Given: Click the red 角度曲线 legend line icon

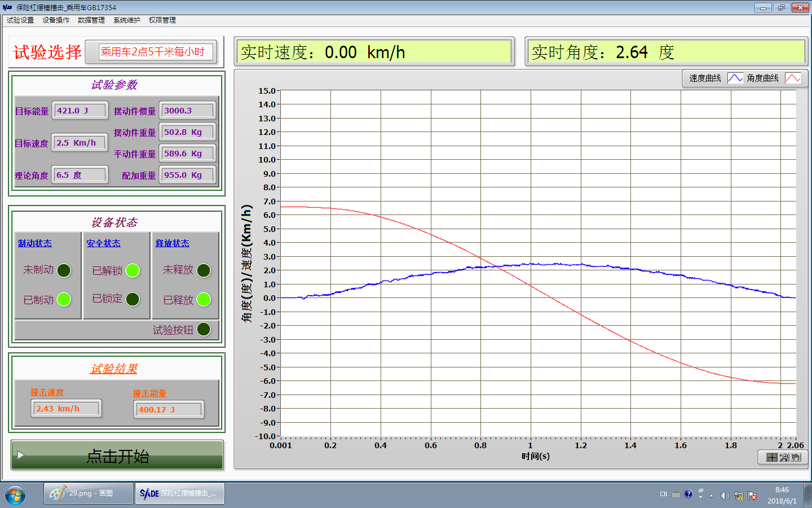Looking at the screenshot, I should [793, 78].
